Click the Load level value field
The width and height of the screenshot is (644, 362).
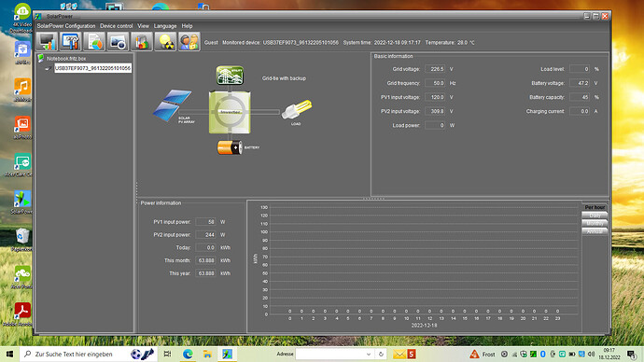coord(580,69)
